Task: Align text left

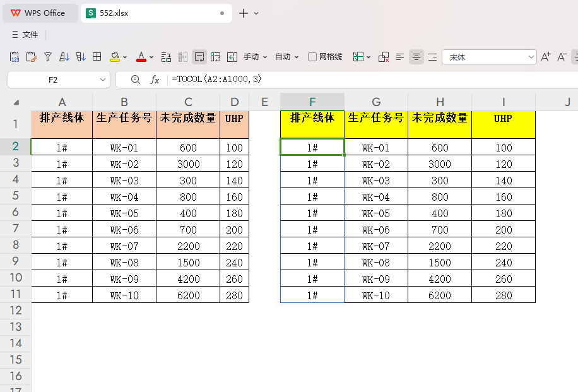Action: click(400, 57)
